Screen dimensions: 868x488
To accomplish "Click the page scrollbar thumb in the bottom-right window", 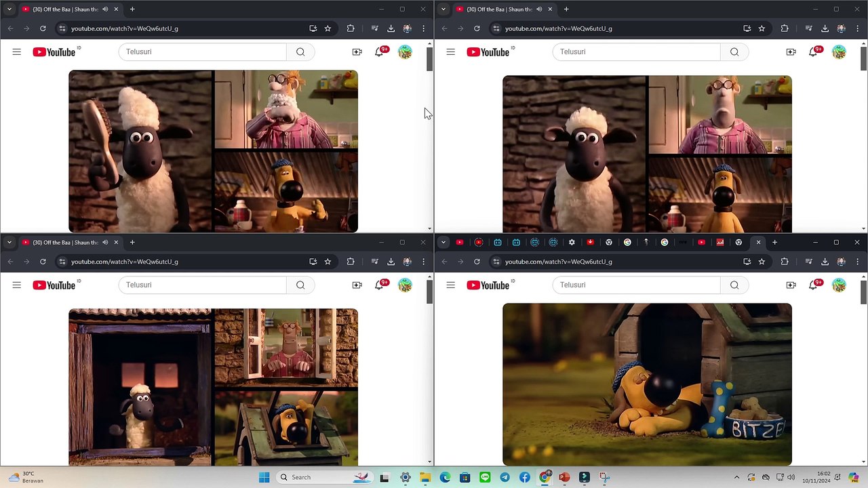I will click(863, 292).
